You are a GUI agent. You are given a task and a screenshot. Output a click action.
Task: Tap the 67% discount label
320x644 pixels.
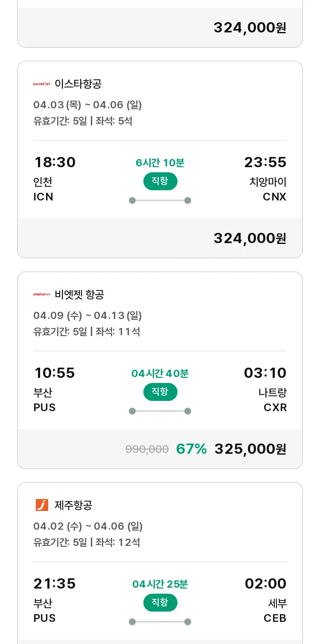pyautogui.click(x=191, y=449)
